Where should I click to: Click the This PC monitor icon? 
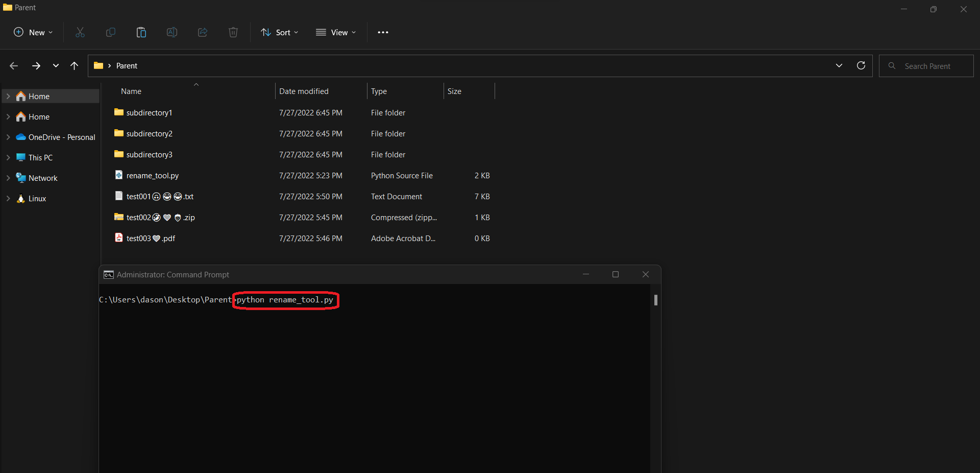coord(21,157)
